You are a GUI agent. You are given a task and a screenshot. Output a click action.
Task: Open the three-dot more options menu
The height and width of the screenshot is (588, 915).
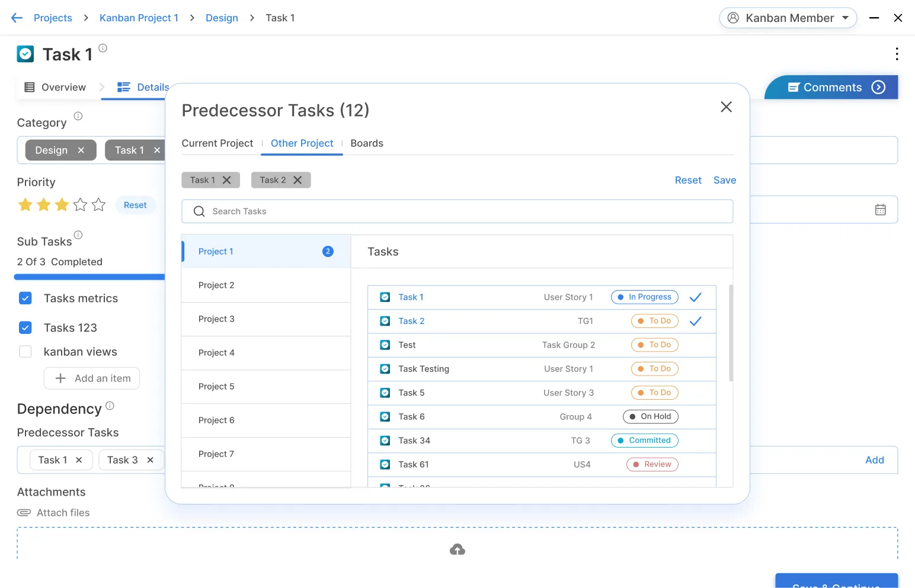coord(897,54)
